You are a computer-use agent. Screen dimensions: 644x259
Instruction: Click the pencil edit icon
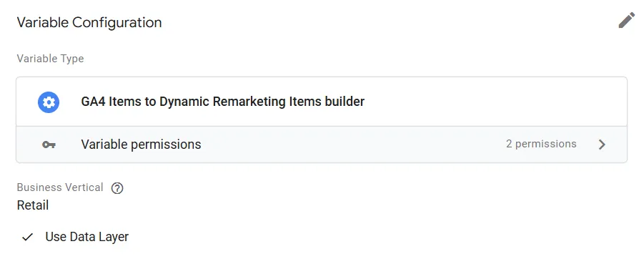tap(626, 20)
